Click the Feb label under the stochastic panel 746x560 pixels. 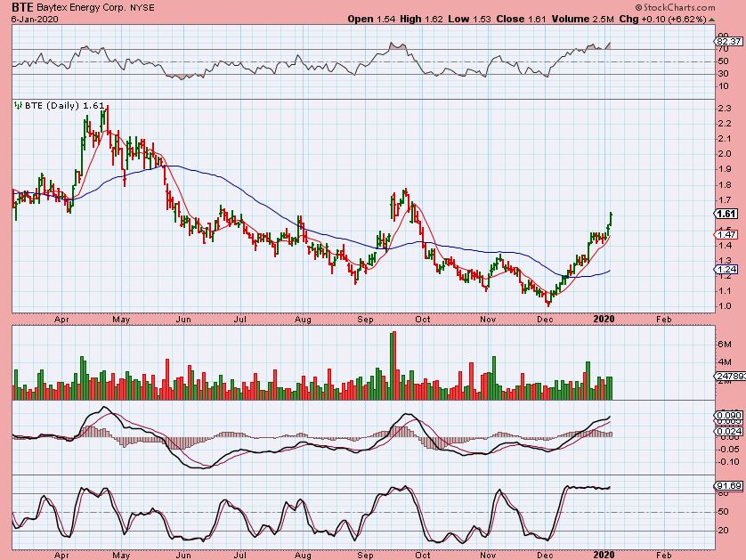[x=664, y=555]
